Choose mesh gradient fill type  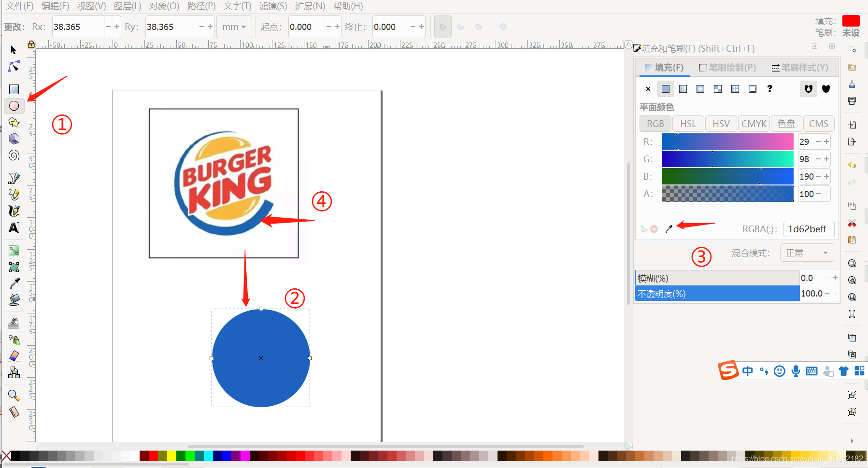click(x=718, y=89)
